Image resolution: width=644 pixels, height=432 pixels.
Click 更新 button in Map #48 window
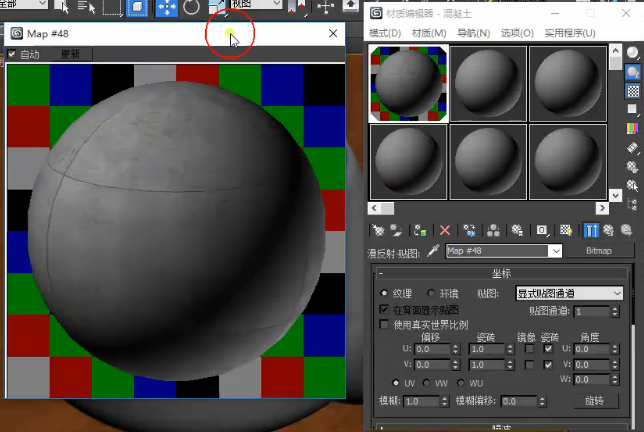click(71, 54)
